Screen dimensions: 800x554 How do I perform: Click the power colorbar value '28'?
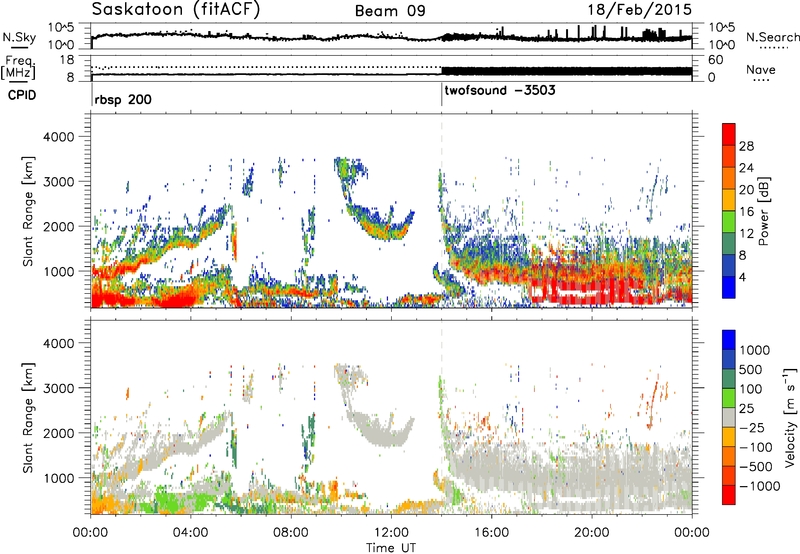click(746, 146)
